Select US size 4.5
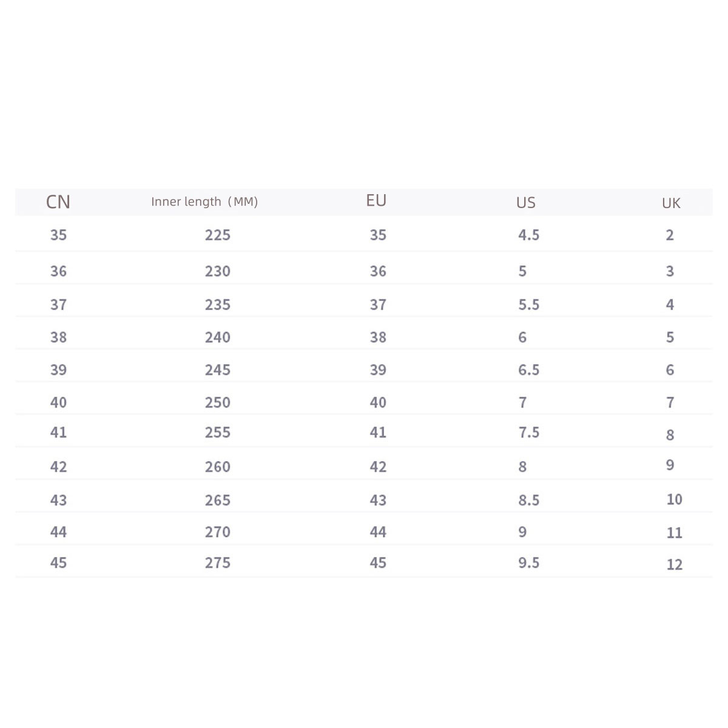The width and height of the screenshot is (728, 728). [528, 235]
